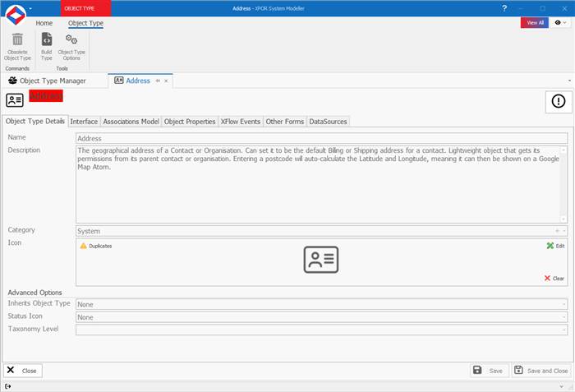575x392 pixels.
Task: Open the Object Properties tab
Action: coord(190,122)
